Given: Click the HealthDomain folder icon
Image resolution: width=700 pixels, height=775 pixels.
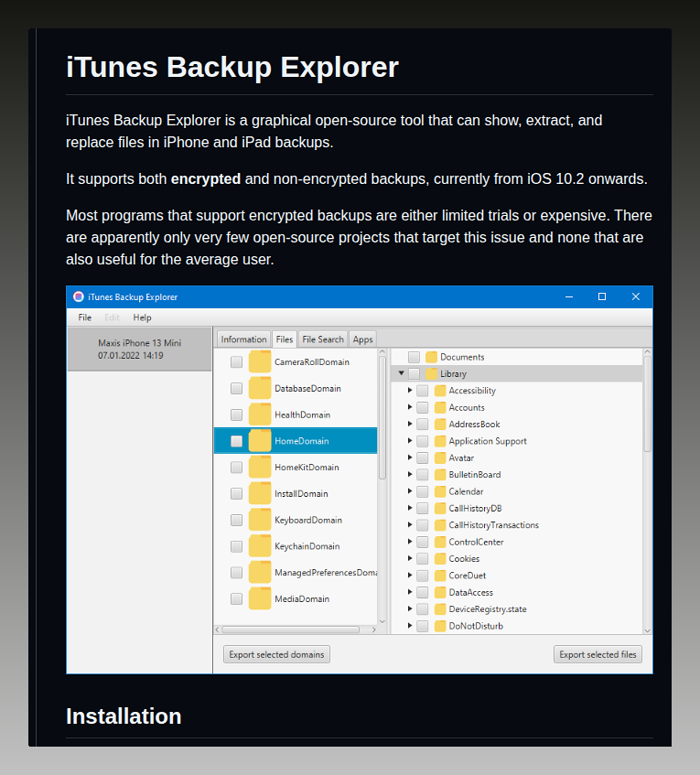Looking at the screenshot, I should coord(260,414).
